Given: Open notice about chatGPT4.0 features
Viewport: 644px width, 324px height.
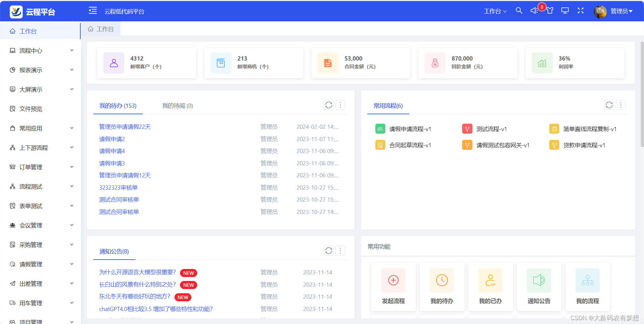Looking at the screenshot, I should [156, 309].
